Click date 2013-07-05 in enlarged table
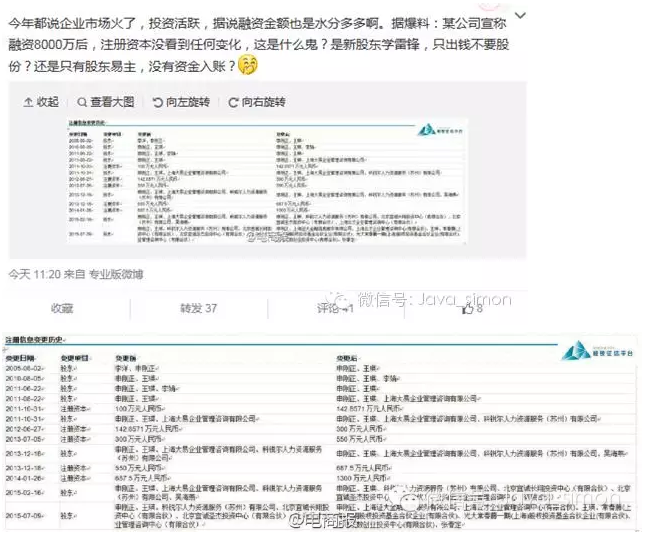Image resolution: width=649 pixels, height=536 pixels. (24, 439)
